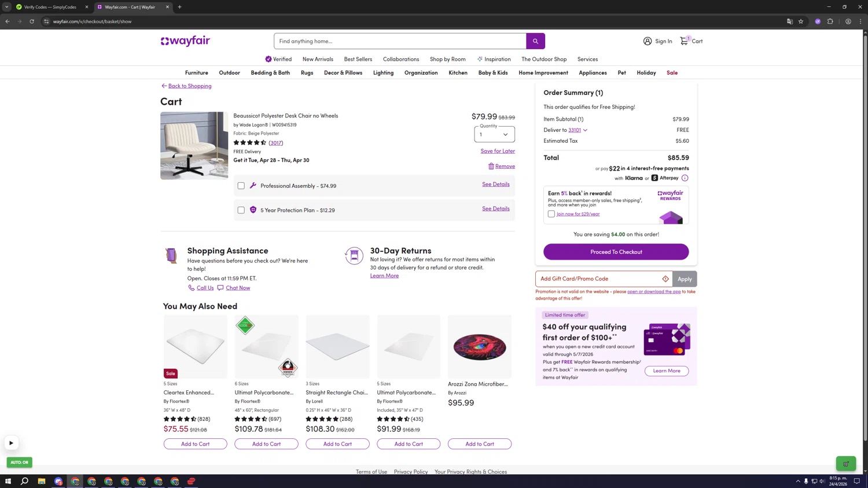Open the Cart icon in header
This screenshot has height=488, width=868.
685,40
